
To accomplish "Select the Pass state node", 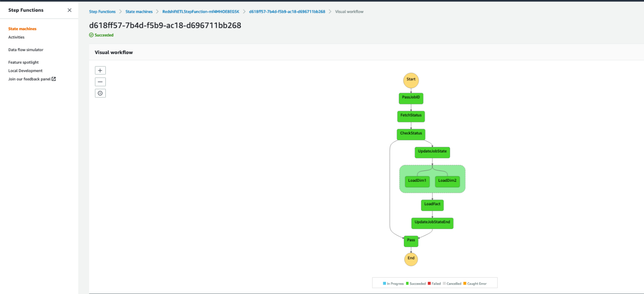I will pyautogui.click(x=411, y=241).
